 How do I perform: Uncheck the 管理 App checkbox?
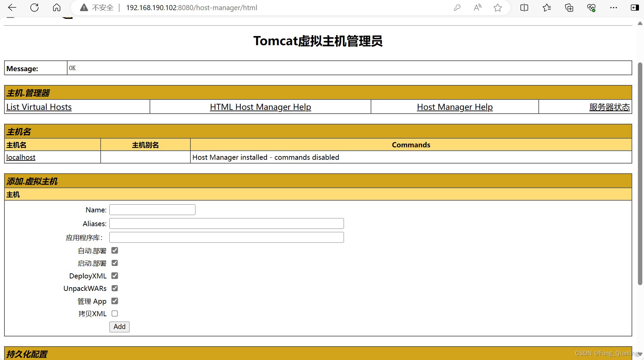[115, 301]
